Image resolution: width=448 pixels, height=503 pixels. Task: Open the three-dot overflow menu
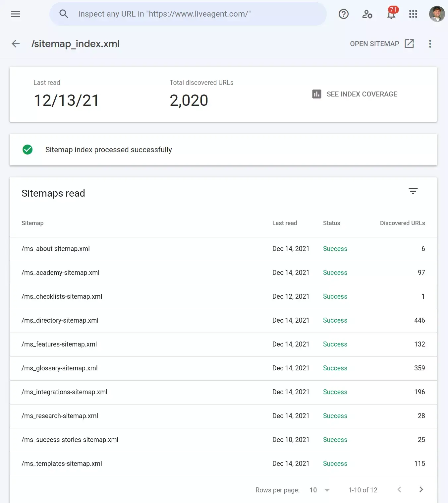(x=430, y=43)
